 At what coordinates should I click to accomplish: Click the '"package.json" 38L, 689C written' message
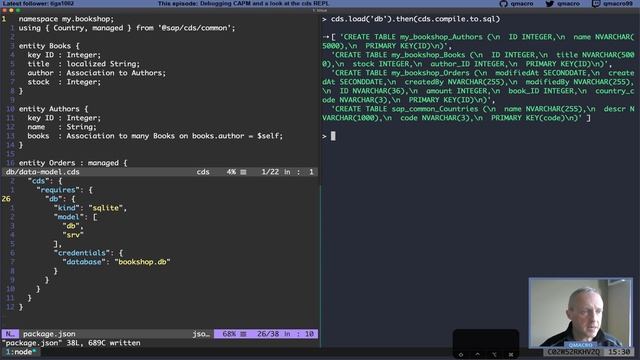[71, 343]
